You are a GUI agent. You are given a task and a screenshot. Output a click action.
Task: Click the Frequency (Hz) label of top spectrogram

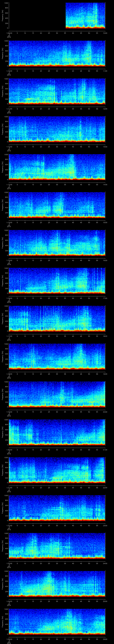coord(3,16)
